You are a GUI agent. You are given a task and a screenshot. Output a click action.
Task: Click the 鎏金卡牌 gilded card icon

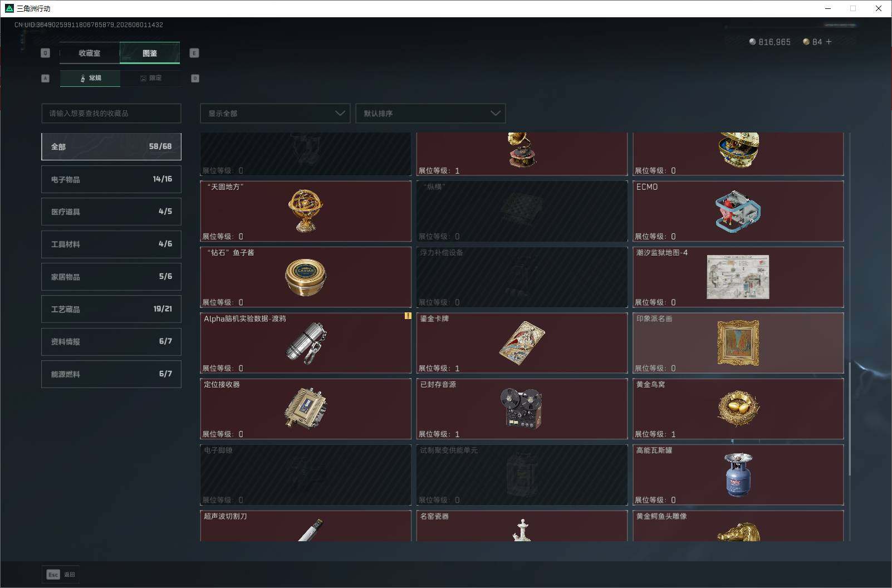[x=522, y=343]
